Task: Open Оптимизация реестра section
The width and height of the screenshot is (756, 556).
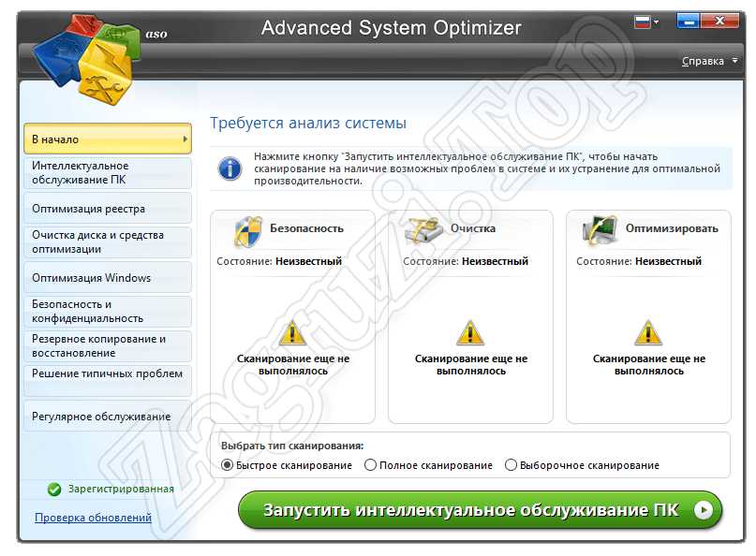Action: point(108,209)
